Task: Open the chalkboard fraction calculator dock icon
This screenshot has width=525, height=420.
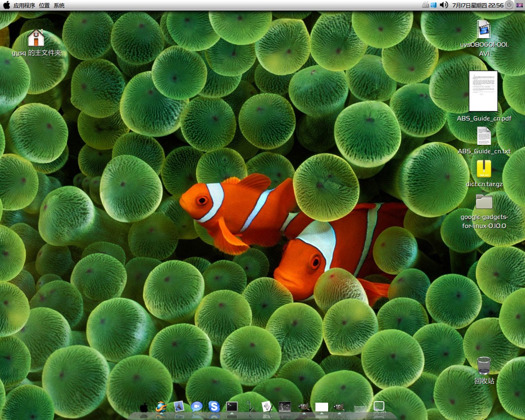Action: tap(285, 406)
